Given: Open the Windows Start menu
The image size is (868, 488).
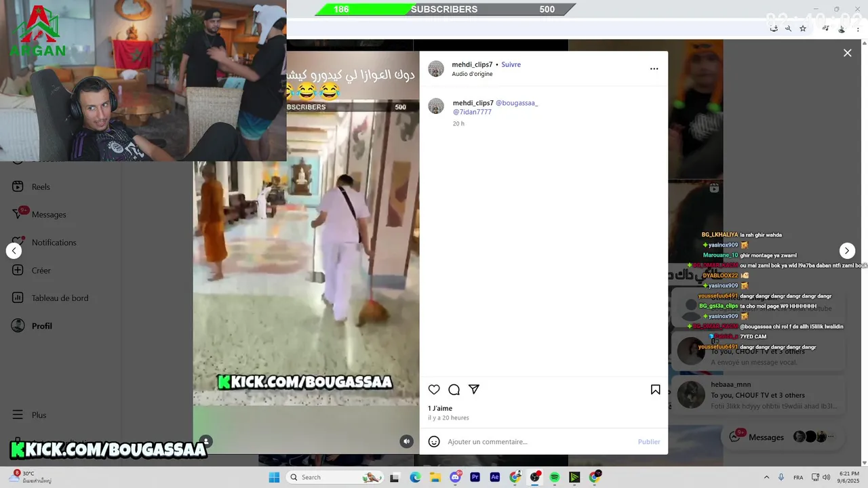Looking at the screenshot, I should [274, 477].
